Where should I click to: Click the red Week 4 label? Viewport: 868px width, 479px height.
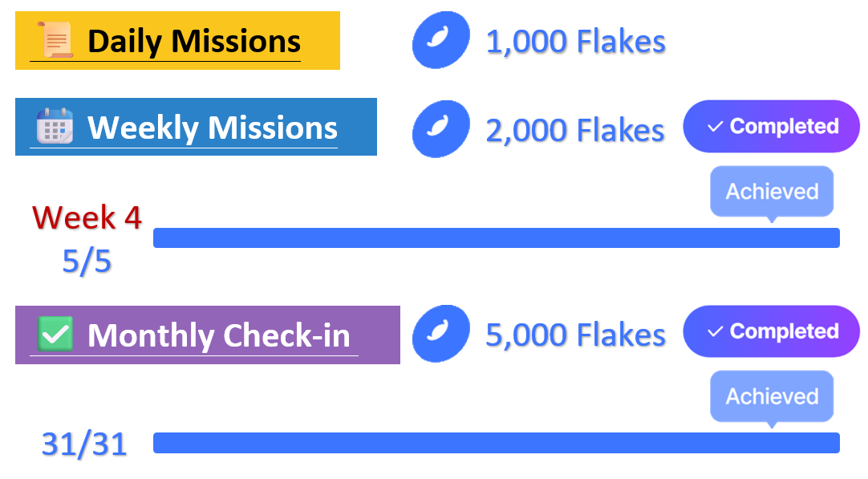pos(87,217)
